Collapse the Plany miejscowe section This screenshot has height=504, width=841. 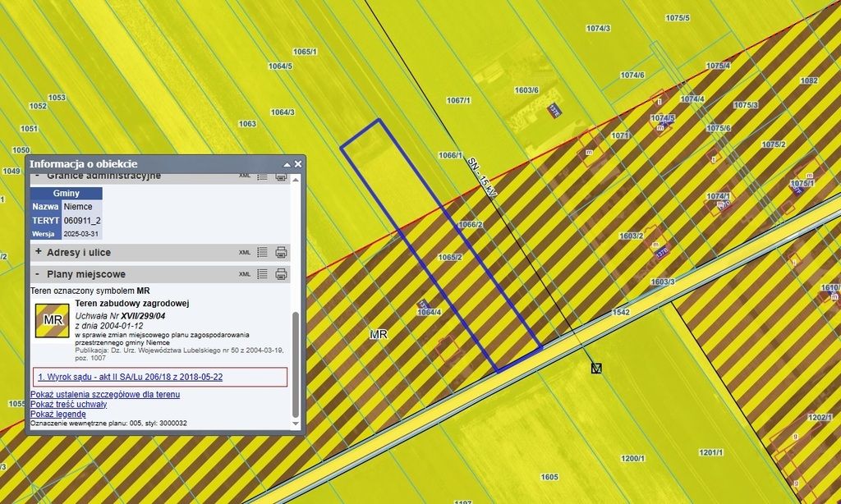(37, 274)
